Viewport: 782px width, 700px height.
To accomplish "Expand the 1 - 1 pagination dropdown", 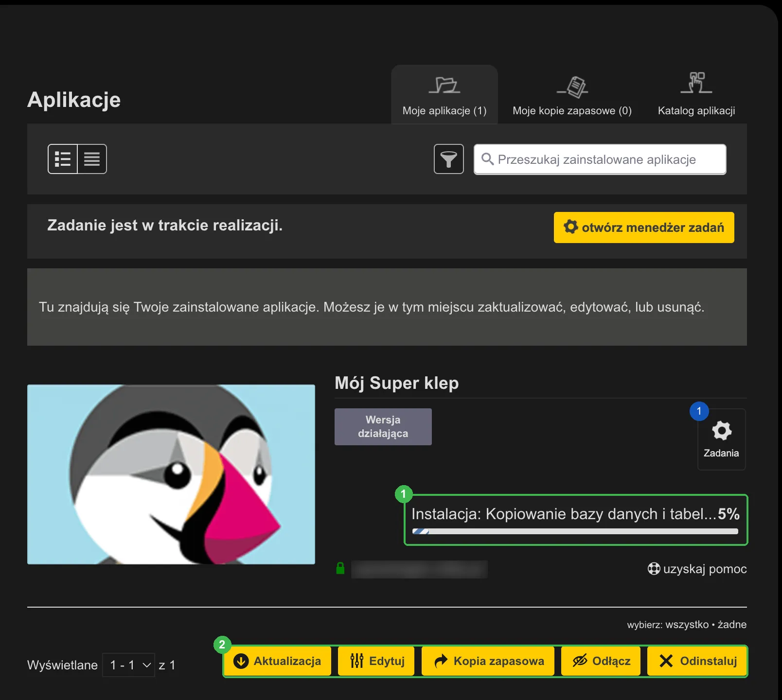I will [129, 665].
